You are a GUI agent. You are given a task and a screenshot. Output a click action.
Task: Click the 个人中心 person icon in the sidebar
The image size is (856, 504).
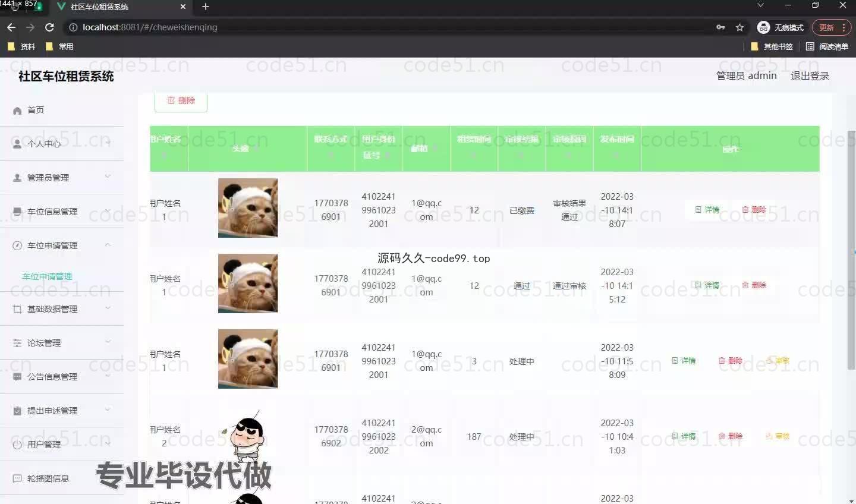tap(17, 144)
